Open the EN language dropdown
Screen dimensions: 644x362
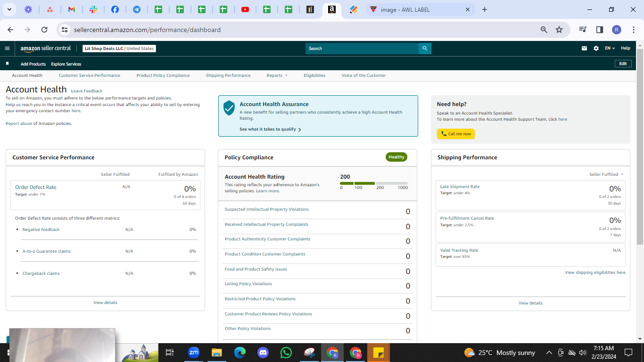610,48
